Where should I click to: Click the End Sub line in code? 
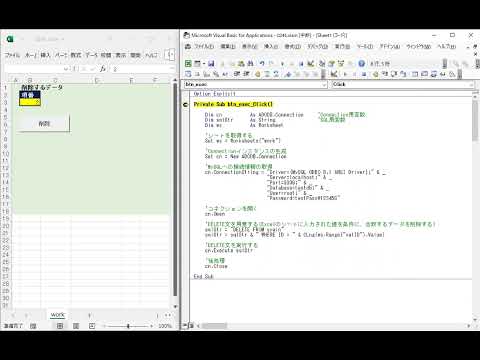(203, 277)
